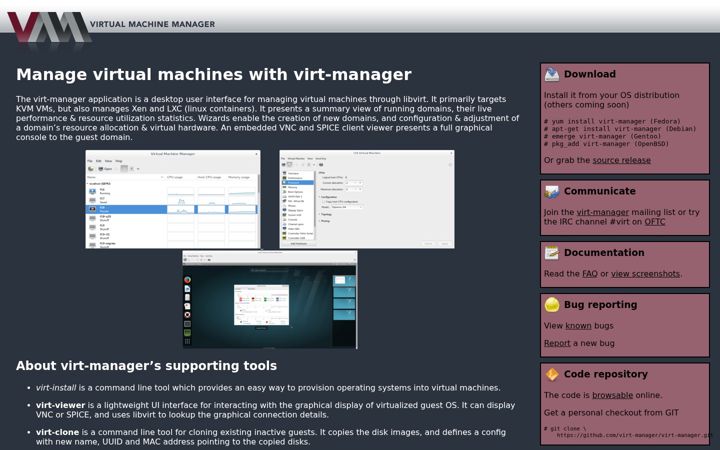Open the VM hardware details screenshot

367,199
